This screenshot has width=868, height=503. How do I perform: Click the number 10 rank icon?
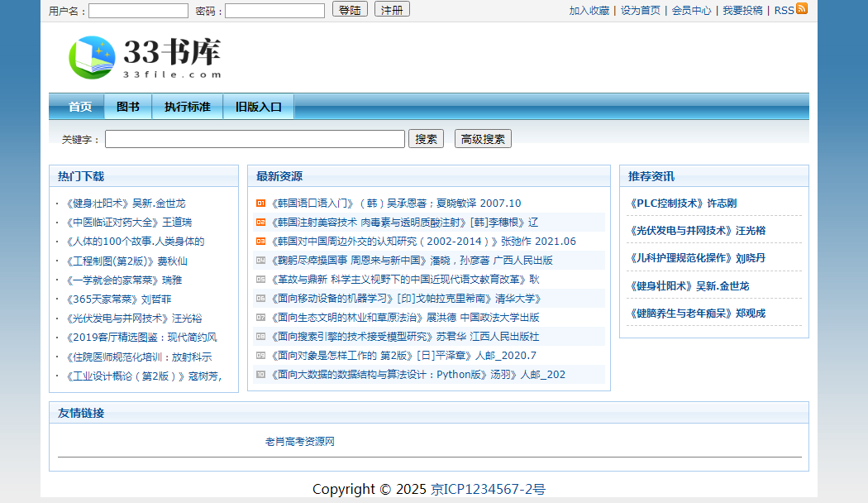point(260,375)
